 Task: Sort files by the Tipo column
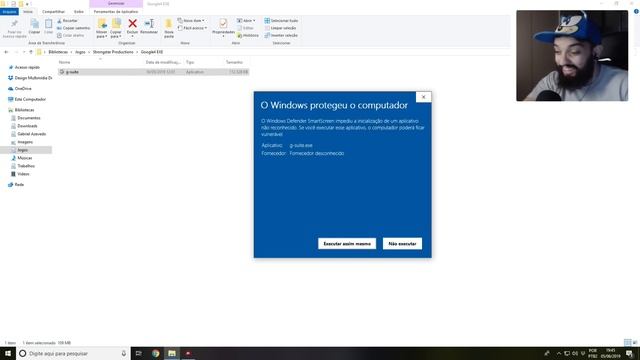click(190, 62)
